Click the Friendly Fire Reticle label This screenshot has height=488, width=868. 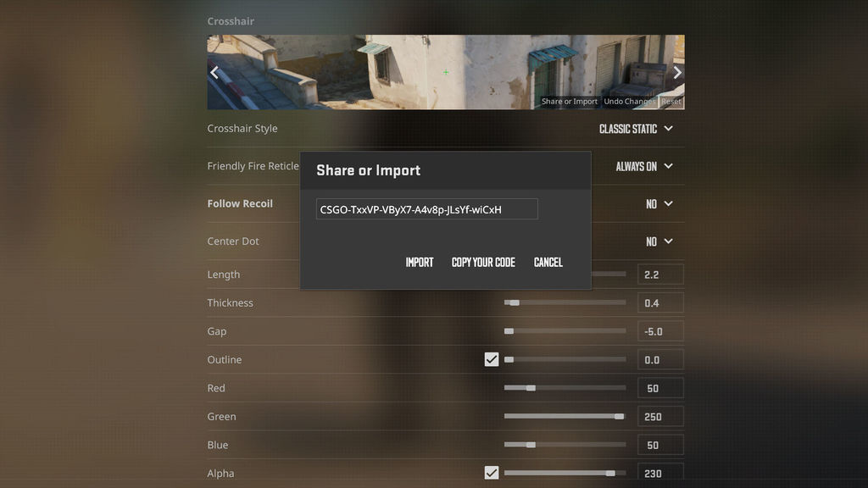pos(253,166)
